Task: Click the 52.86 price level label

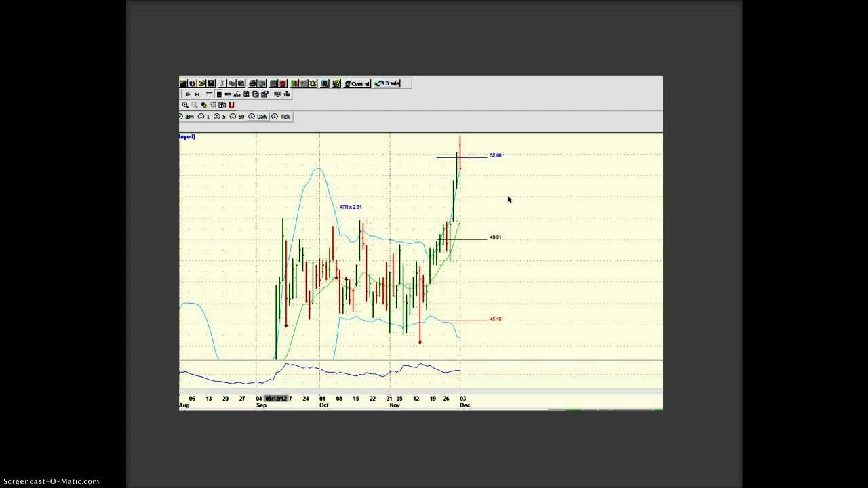Action: point(496,155)
